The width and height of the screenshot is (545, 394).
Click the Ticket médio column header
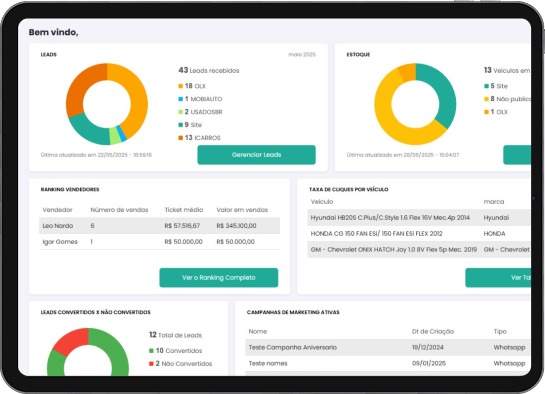point(184,210)
